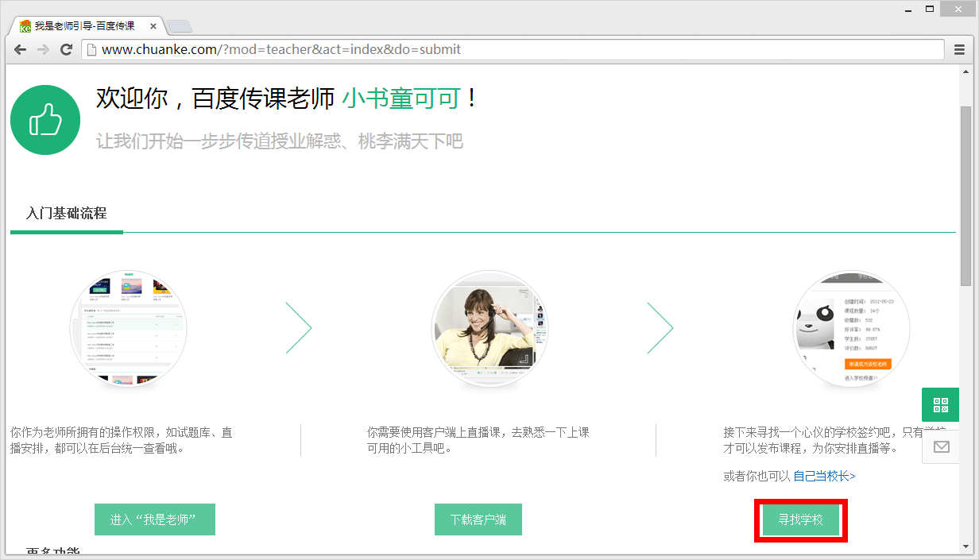The width and height of the screenshot is (979, 560).
Task: Select the 入门基础流程 section tab
Action: (x=66, y=213)
